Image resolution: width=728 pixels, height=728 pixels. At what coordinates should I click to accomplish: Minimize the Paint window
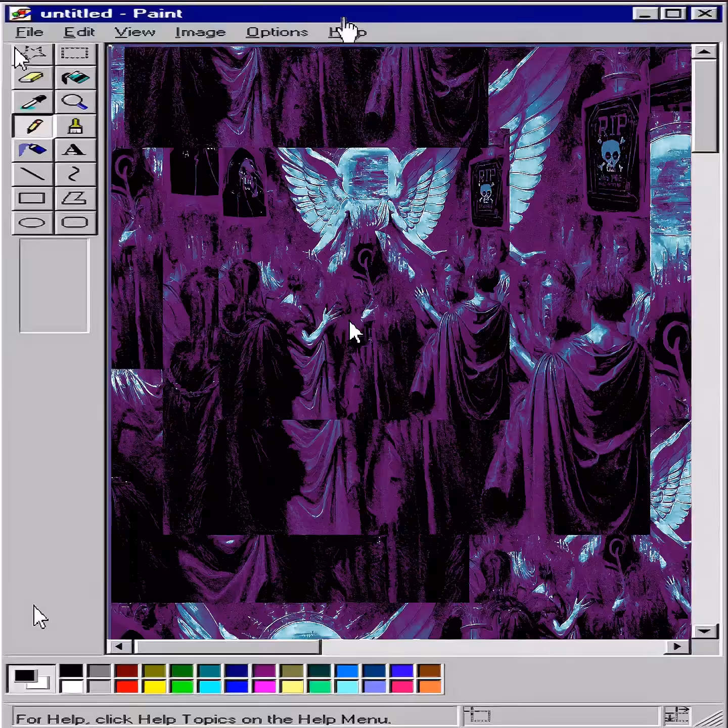[646, 14]
